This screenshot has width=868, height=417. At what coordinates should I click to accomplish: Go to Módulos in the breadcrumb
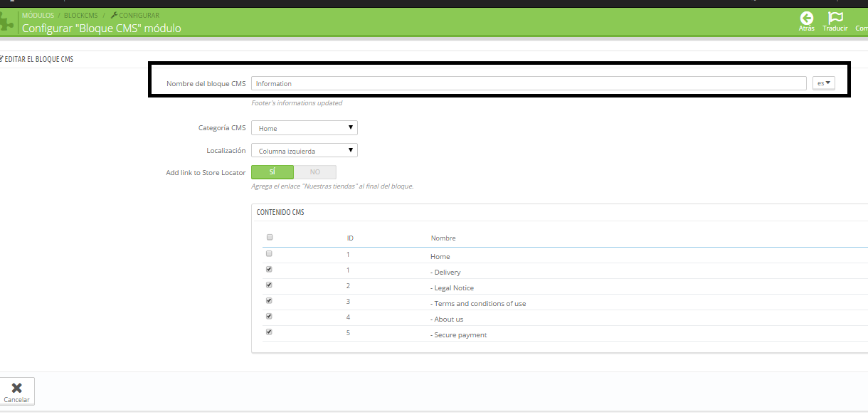38,15
